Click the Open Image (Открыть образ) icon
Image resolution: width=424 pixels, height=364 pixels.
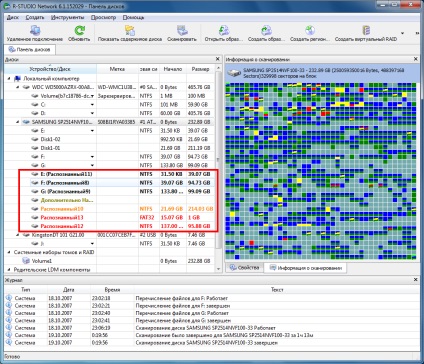coord(224,31)
